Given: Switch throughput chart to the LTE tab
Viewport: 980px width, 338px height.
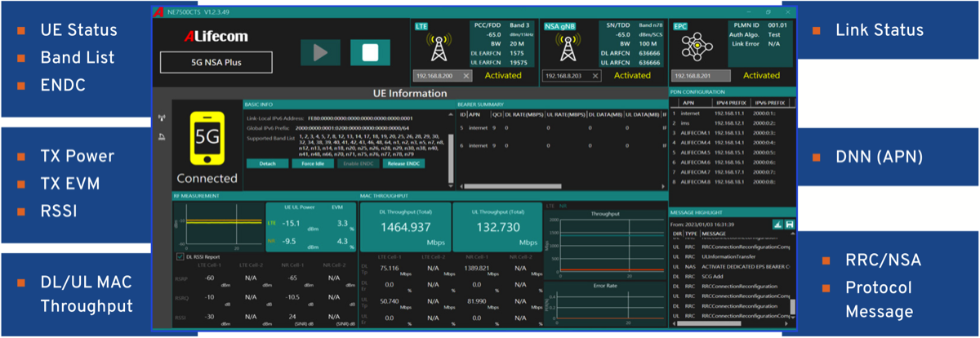Looking at the screenshot, I should [549, 206].
